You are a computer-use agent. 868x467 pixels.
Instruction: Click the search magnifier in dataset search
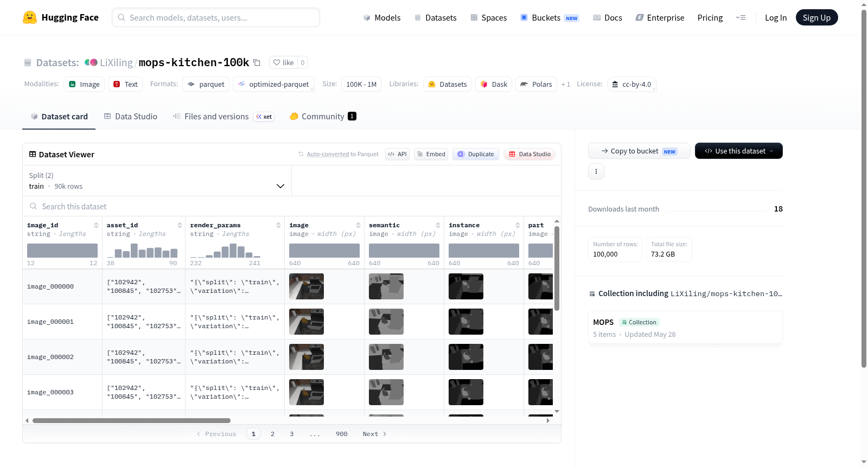(x=34, y=207)
